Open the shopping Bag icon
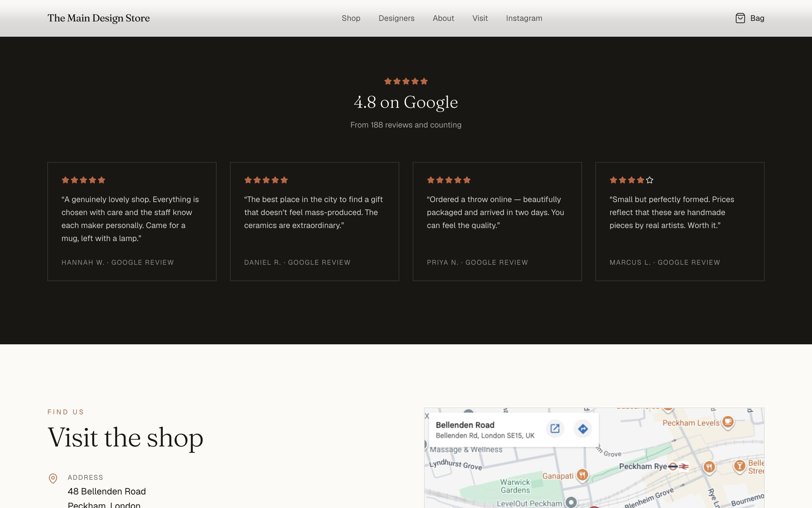The height and width of the screenshot is (508, 812). click(740, 18)
